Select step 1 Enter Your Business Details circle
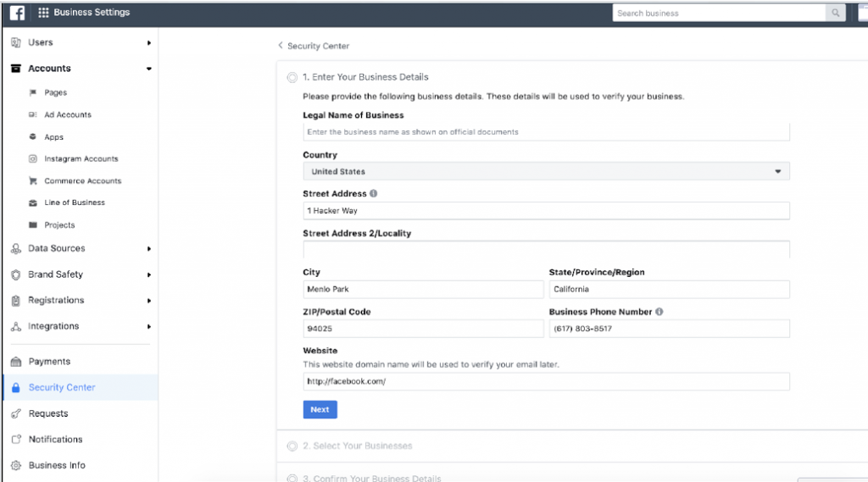 click(292, 77)
